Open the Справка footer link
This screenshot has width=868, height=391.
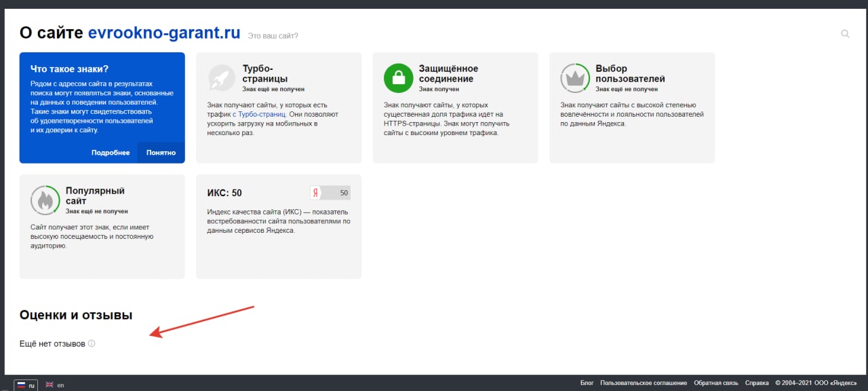point(757,384)
